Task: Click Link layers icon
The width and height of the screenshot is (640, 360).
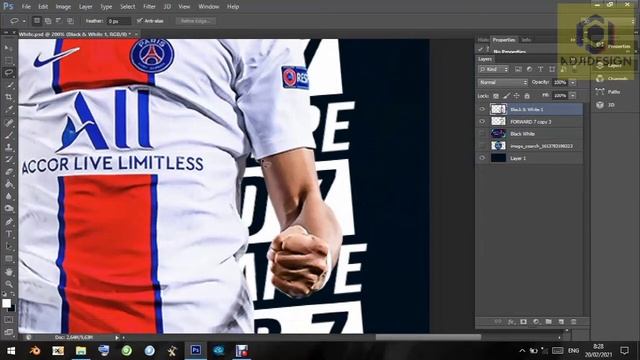Action: [x=498, y=322]
